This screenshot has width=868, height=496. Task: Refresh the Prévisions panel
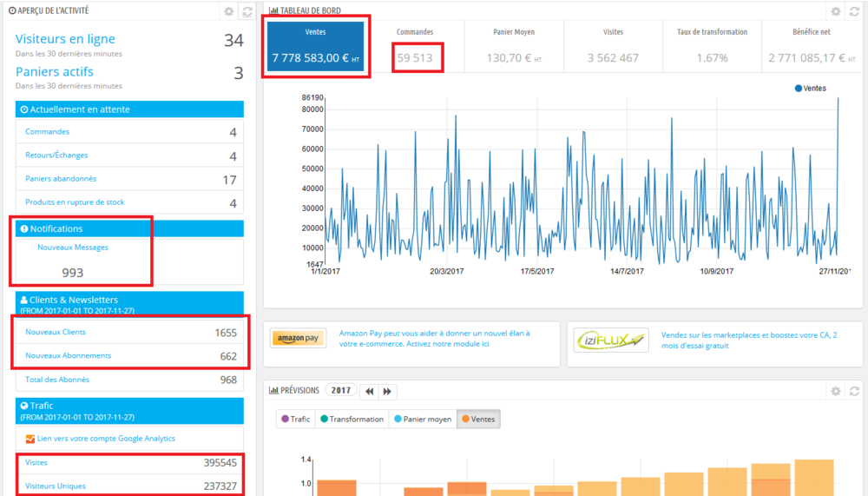point(854,391)
